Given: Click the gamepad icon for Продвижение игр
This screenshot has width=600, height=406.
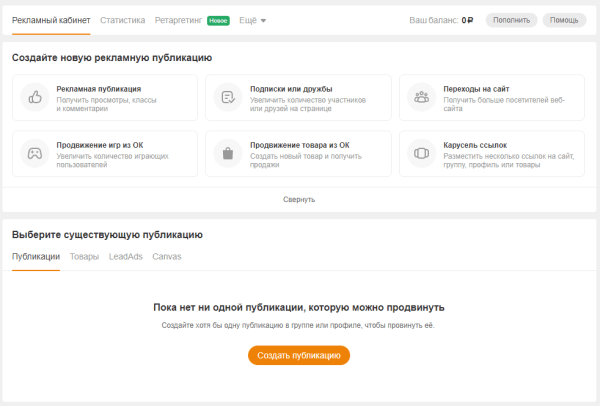Looking at the screenshot, I should coord(35,154).
